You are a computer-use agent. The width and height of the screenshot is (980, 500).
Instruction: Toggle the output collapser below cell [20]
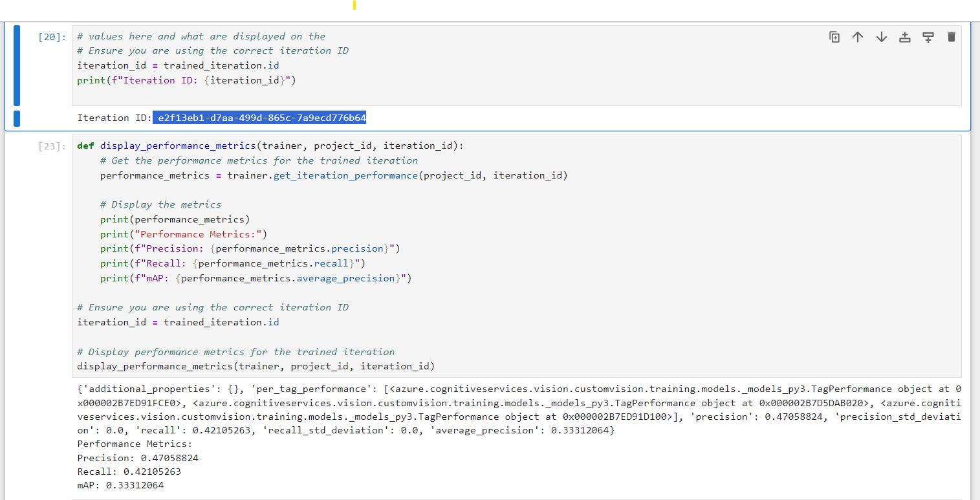(16, 118)
